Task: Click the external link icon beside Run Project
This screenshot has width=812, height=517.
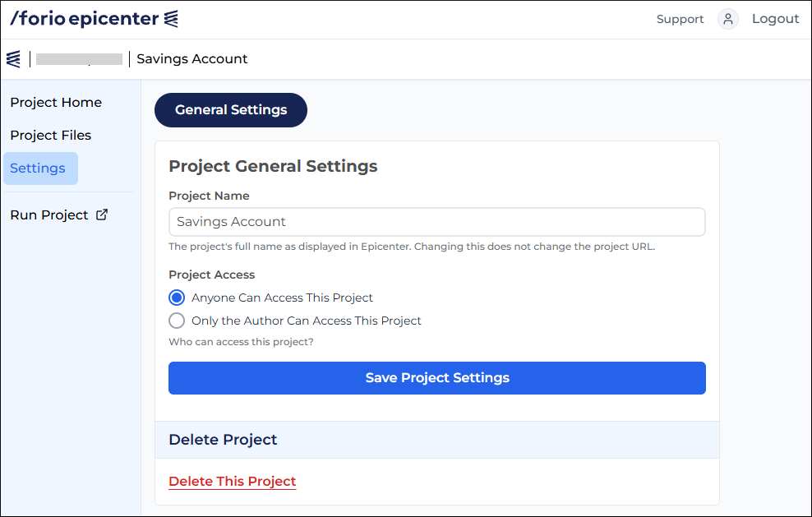Action: point(102,214)
